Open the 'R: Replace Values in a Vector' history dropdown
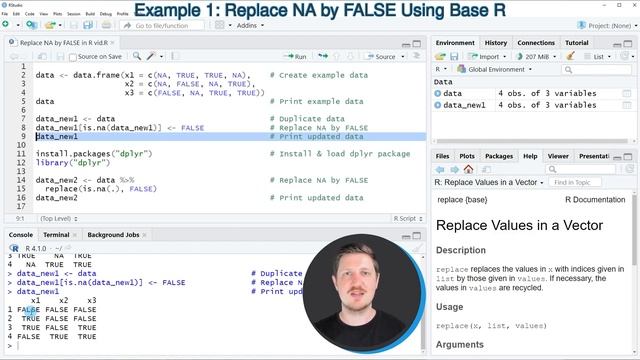The height and width of the screenshot is (360, 640). (x=489, y=182)
